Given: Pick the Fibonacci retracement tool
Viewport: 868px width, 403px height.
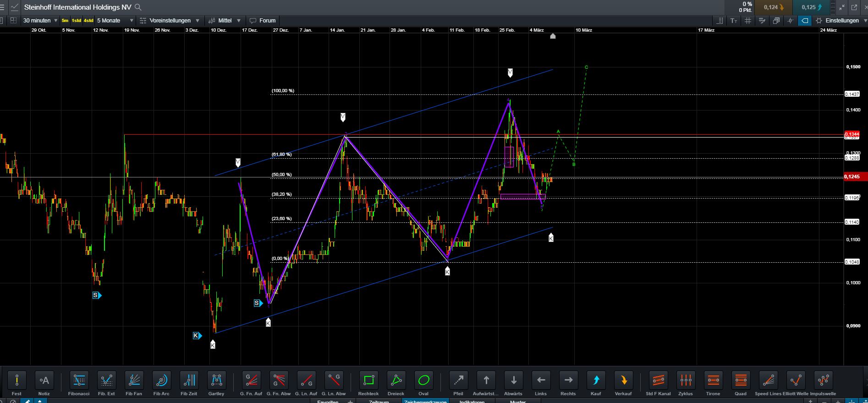Looking at the screenshot, I should coord(79,380).
